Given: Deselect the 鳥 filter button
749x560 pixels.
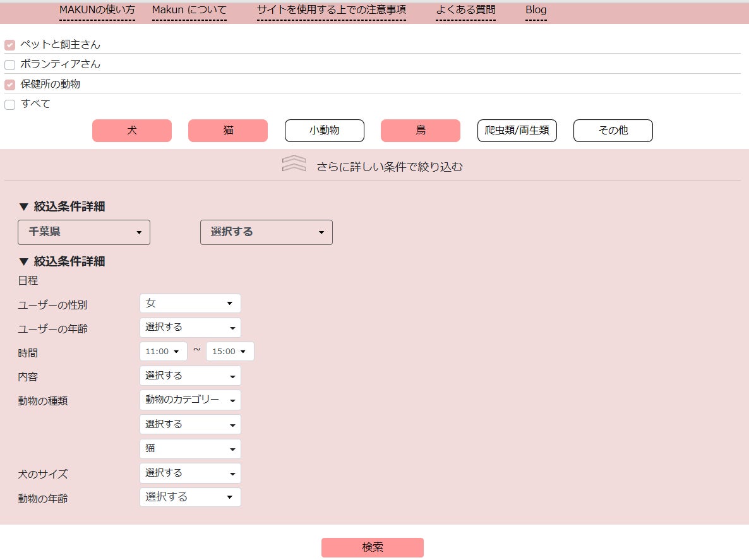Looking at the screenshot, I should tap(421, 131).
